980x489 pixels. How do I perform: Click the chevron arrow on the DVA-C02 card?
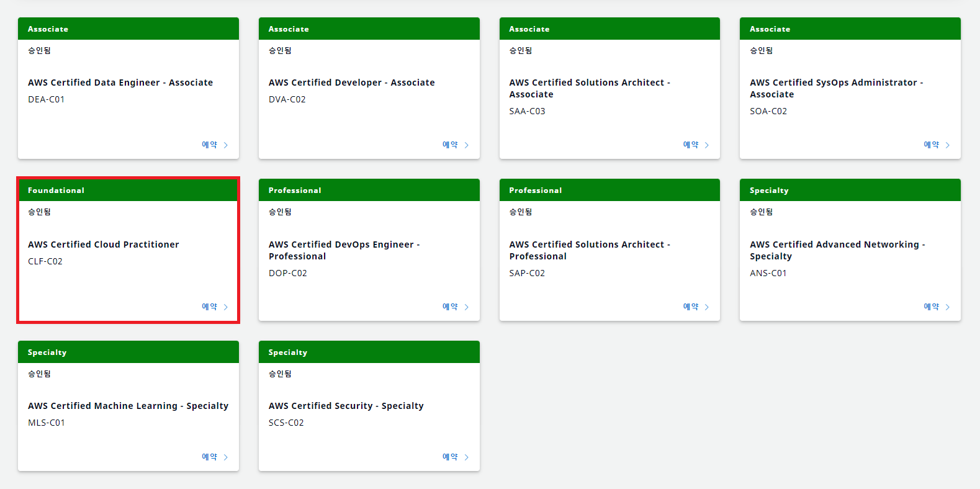coord(467,145)
